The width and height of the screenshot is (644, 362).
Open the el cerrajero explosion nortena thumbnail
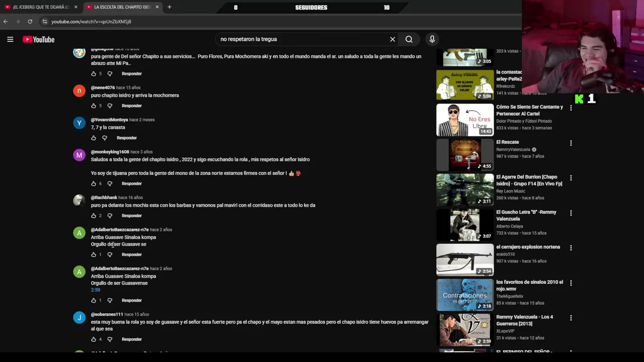(465, 260)
